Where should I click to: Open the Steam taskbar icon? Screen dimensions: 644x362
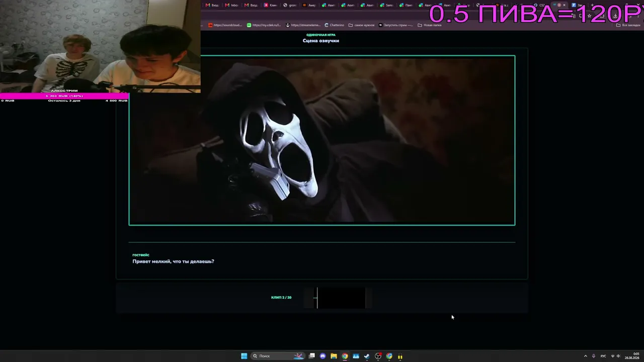point(367,356)
